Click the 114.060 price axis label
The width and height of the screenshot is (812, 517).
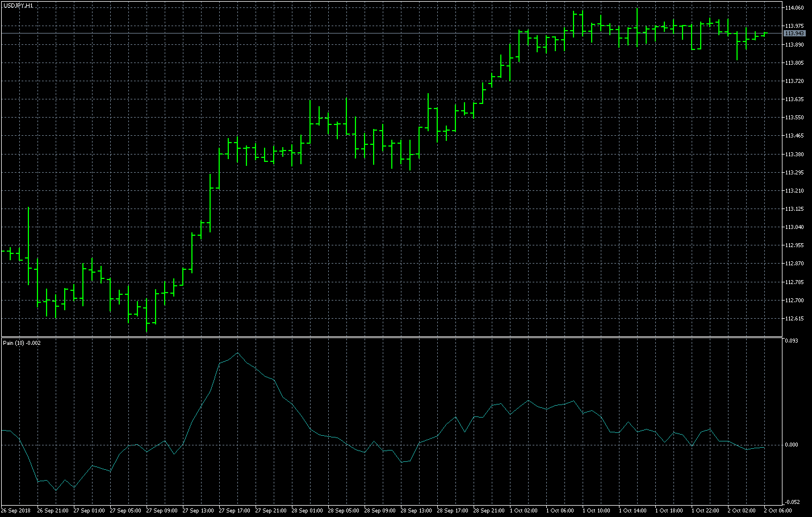click(x=794, y=8)
